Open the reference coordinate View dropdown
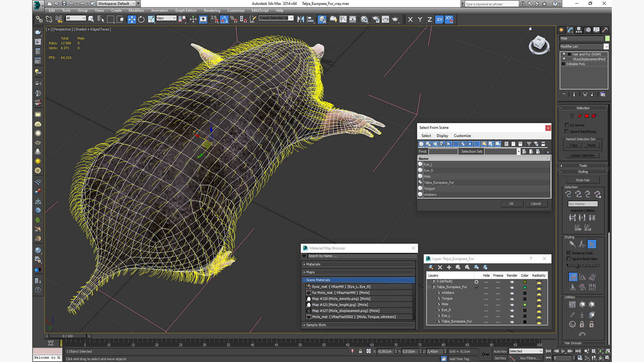 (166, 18)
